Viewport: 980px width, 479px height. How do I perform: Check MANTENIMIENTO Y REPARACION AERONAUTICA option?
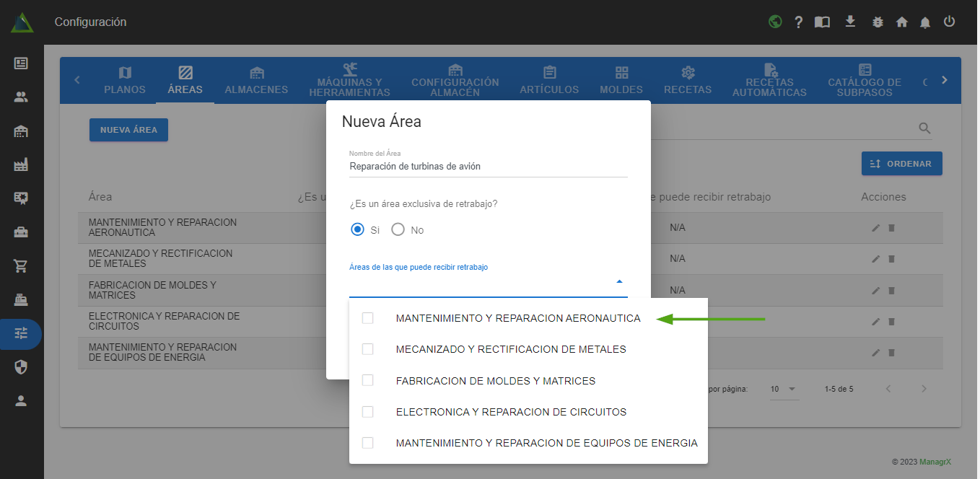tap(368, 318)
